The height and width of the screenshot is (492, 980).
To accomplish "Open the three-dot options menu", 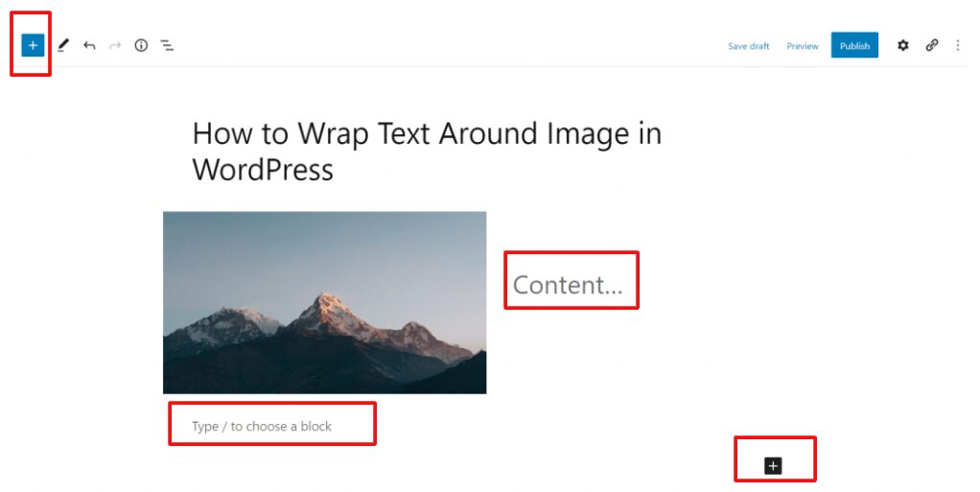I will [958, 45].
